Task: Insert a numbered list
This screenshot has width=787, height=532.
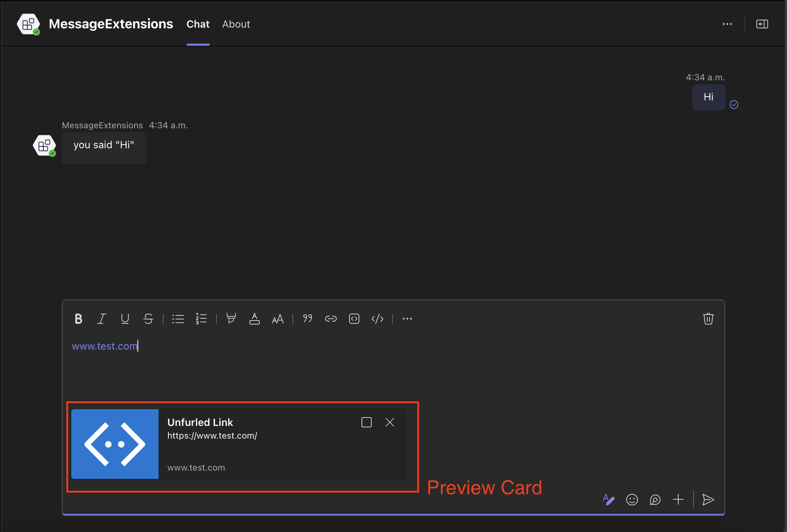Action: coord(201,319)
